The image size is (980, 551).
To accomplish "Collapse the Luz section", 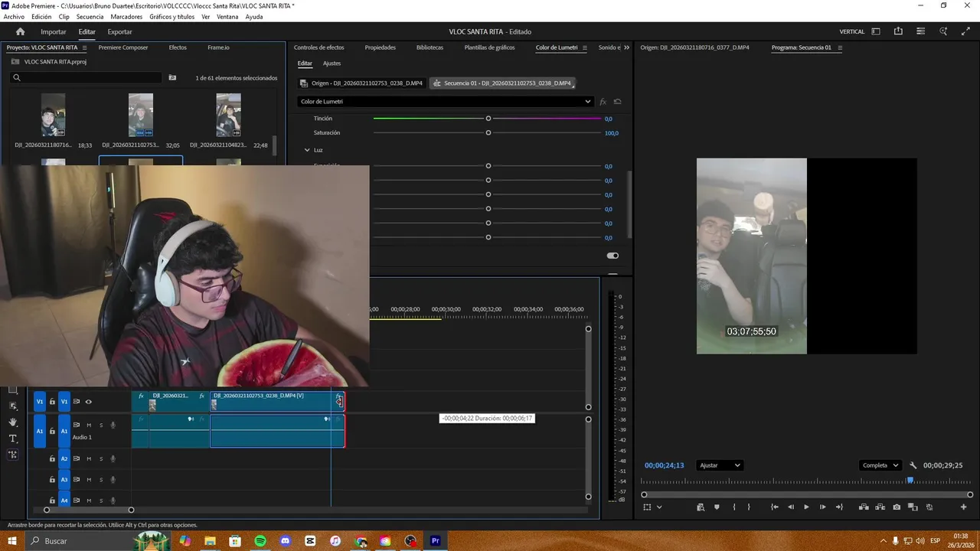I will point(307,150).
